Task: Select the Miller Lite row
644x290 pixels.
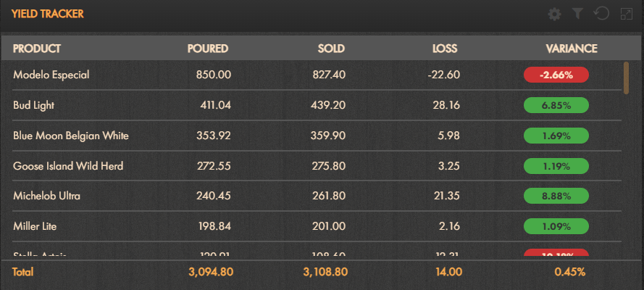Action: tap(317, 226)
